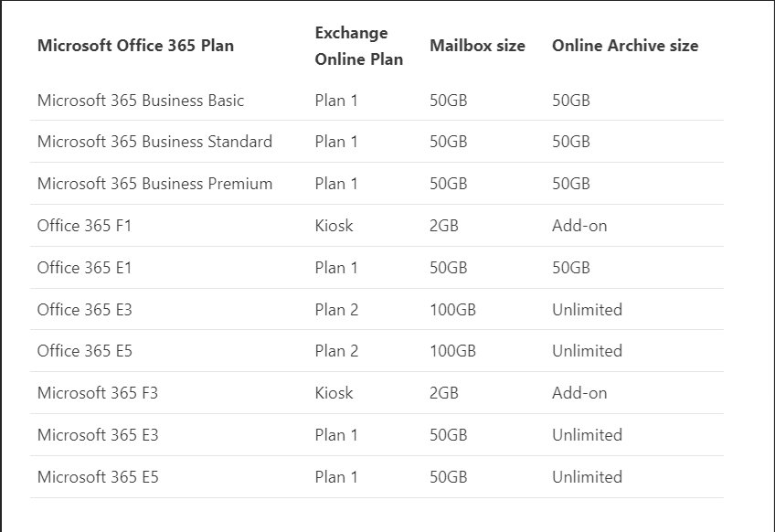This screenshot has height=532, width=775.
Task: Click the 'Office 365 E5' plan name
Action: 84,351
